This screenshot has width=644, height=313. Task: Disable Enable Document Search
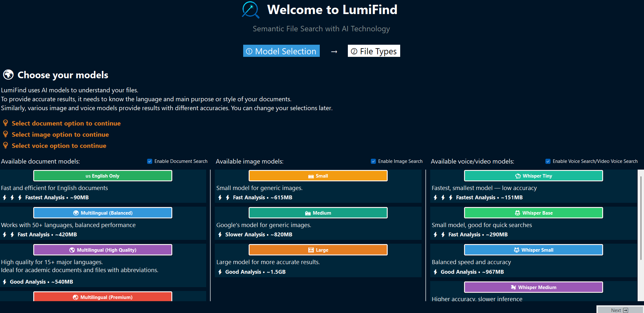pyautogui.click(x=150, y=161)
